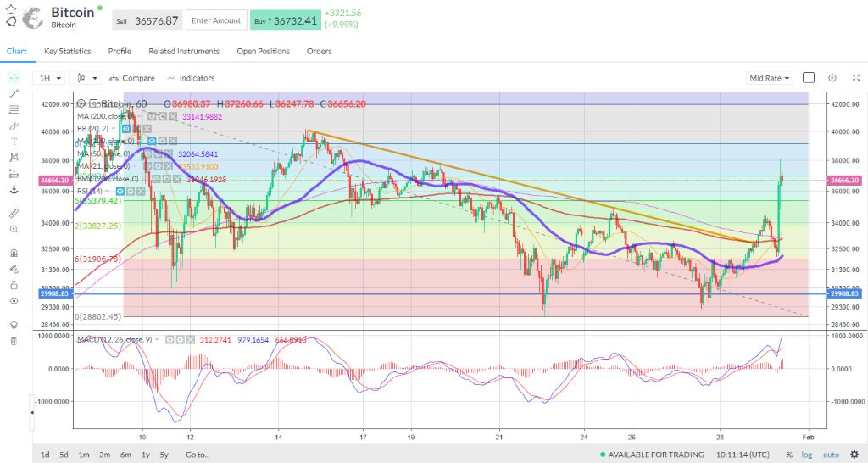
Task: Set chart range to 1m
Action: 84,455
